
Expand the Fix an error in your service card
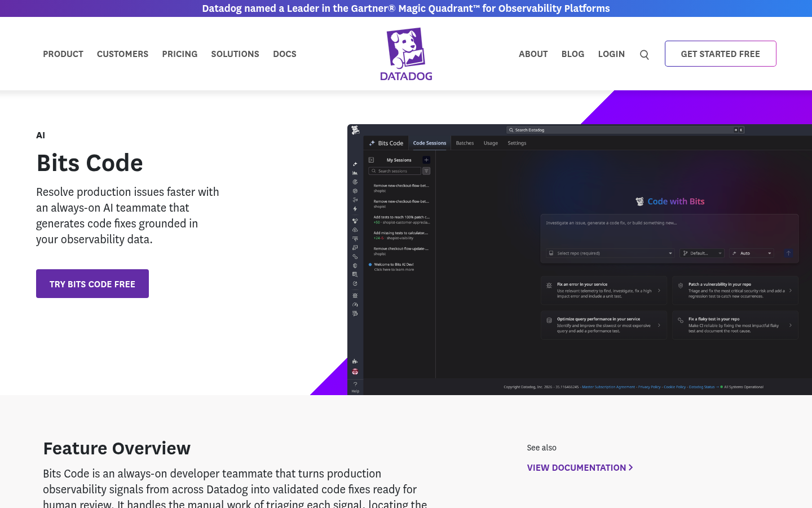click(x=604, y=291)
